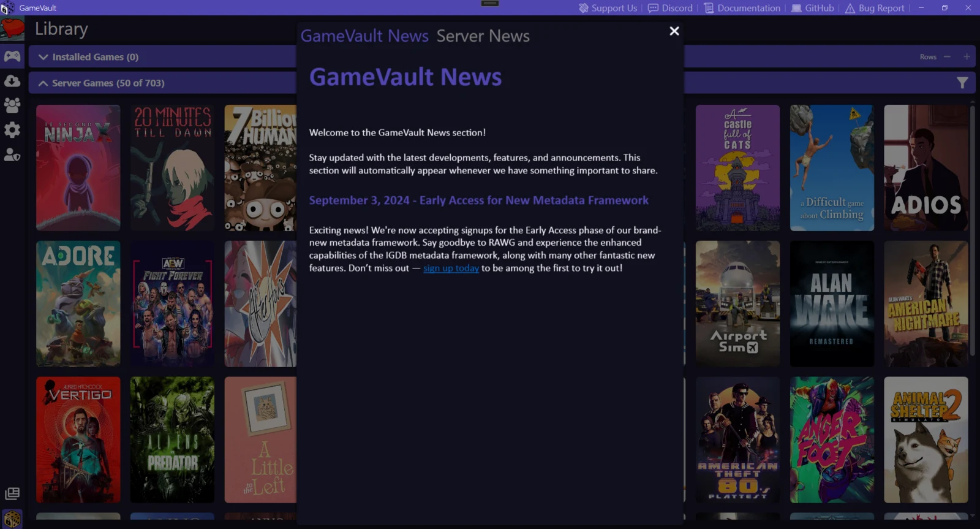Close the news popup with X
This screenshot has height=529, width=980.
[674, 31]
